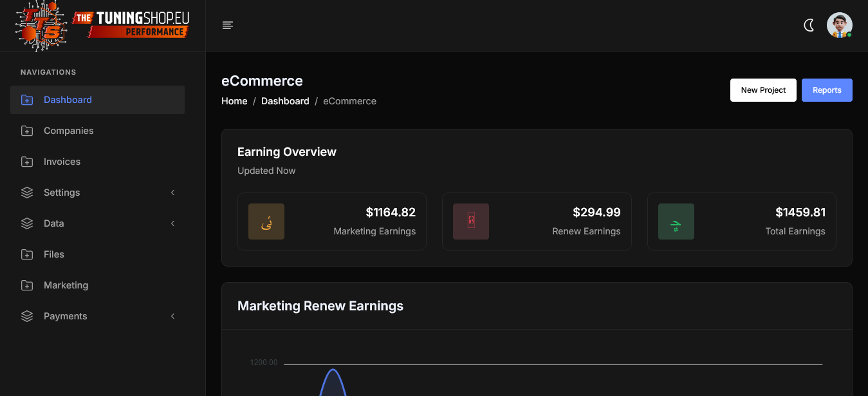The height and width of the screenshot is (396, 868).
Task: Click the folder icon beside Invoices
Action: pyautogui.click(x=27, y=162)
